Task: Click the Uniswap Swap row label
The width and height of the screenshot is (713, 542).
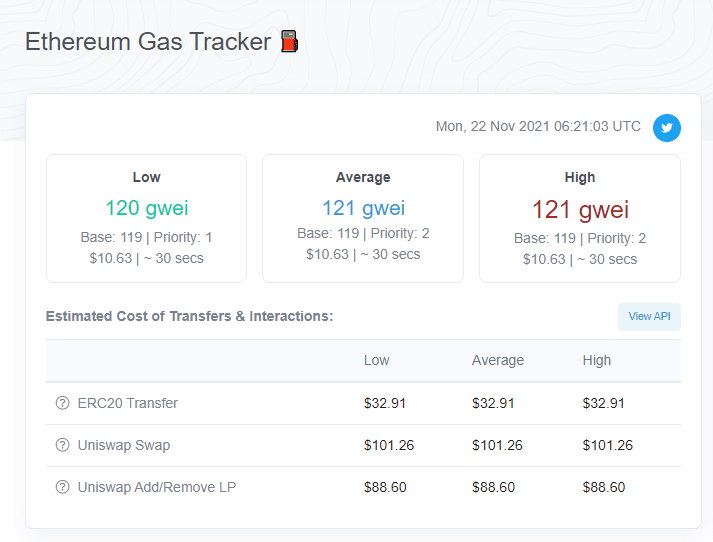Action: tap(124, 445)
